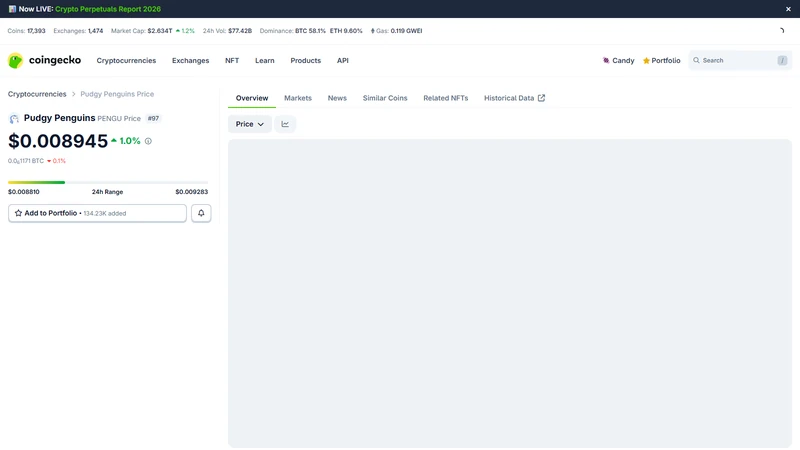Open the Products navigation menu
The width and height of the screenshot is (800, 450).
coord(306,60)
